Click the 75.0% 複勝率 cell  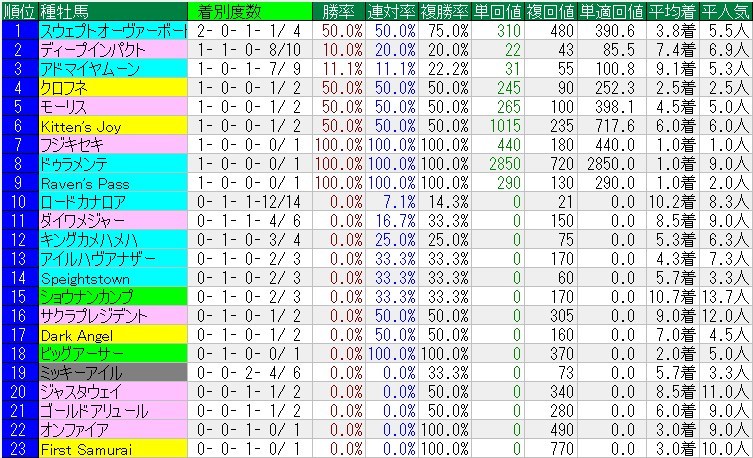click(x=445, y=31)
